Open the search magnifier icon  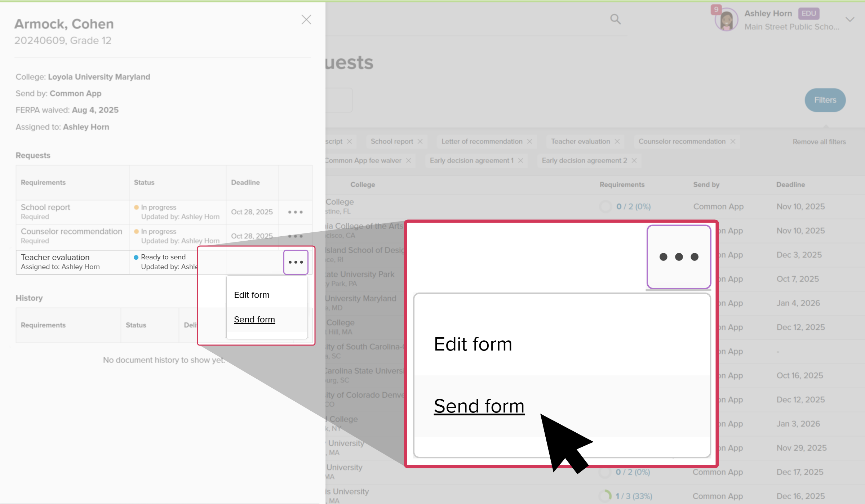click(x=615, y=19)
